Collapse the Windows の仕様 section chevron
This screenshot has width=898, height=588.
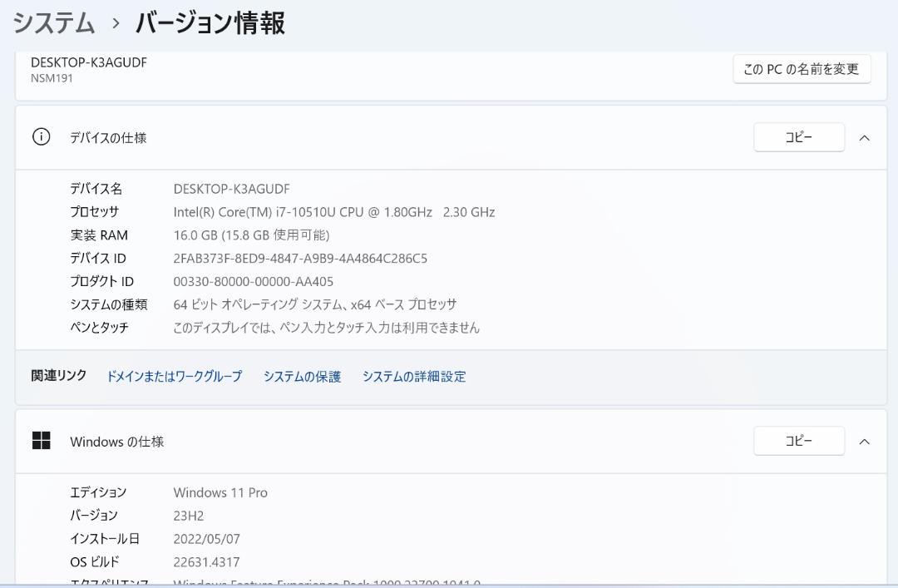coord(864,442)
